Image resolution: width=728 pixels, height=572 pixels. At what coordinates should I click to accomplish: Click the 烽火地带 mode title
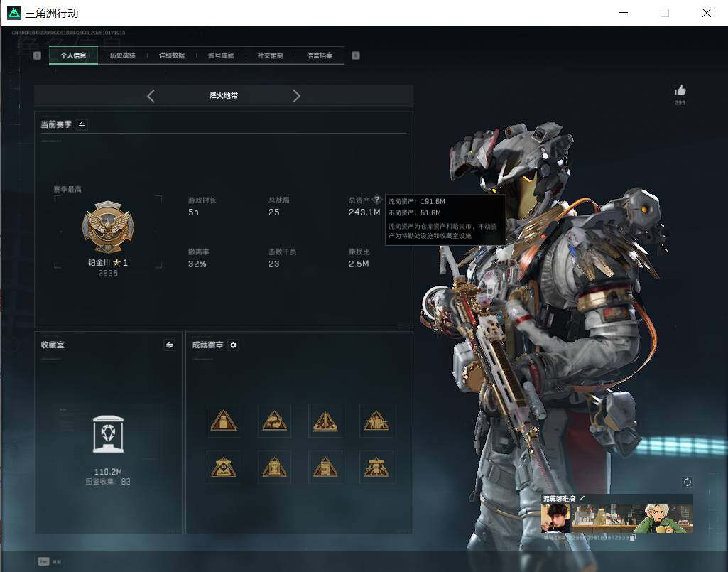(223, 96)
